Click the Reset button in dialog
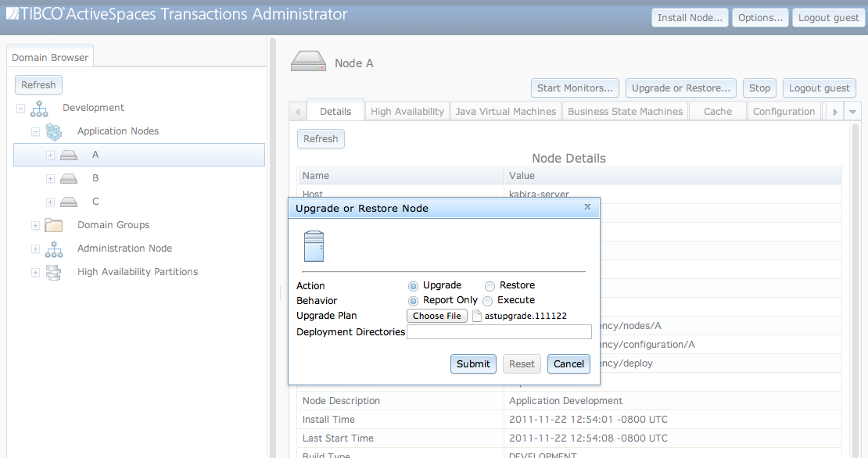 pyautogui.click(x=522, y=364)
